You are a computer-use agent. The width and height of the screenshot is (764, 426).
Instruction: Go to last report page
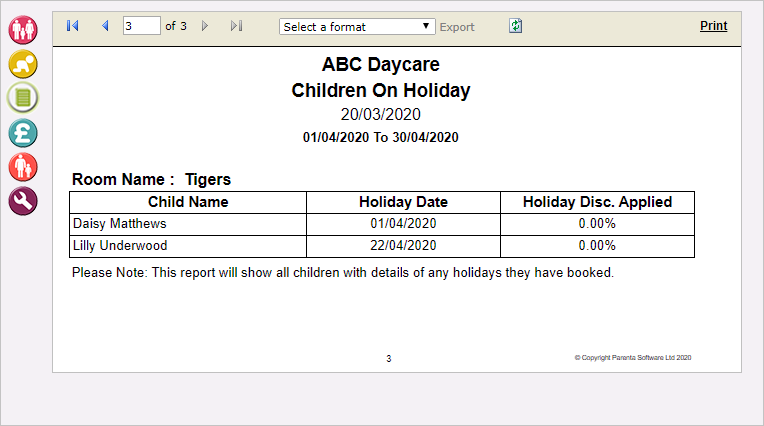click(x=236, y=25)
